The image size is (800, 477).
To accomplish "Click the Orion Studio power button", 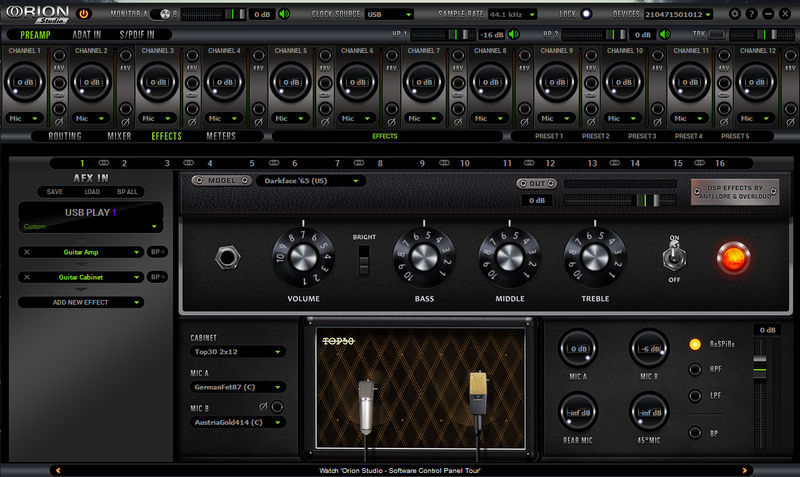I will pos(84,14).
